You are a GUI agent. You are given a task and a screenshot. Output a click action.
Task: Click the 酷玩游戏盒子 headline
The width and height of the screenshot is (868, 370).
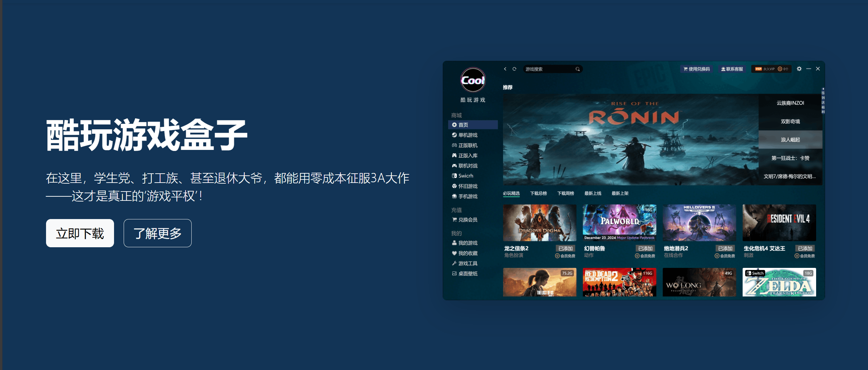coord(147,135)
